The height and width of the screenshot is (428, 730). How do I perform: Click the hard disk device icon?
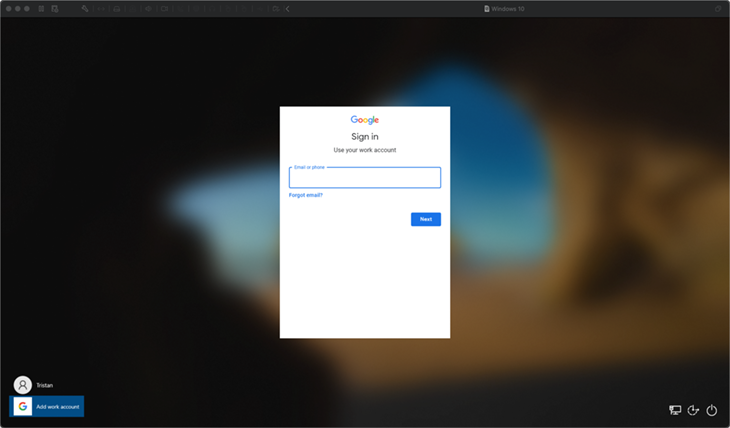click(x=117, y=8)
